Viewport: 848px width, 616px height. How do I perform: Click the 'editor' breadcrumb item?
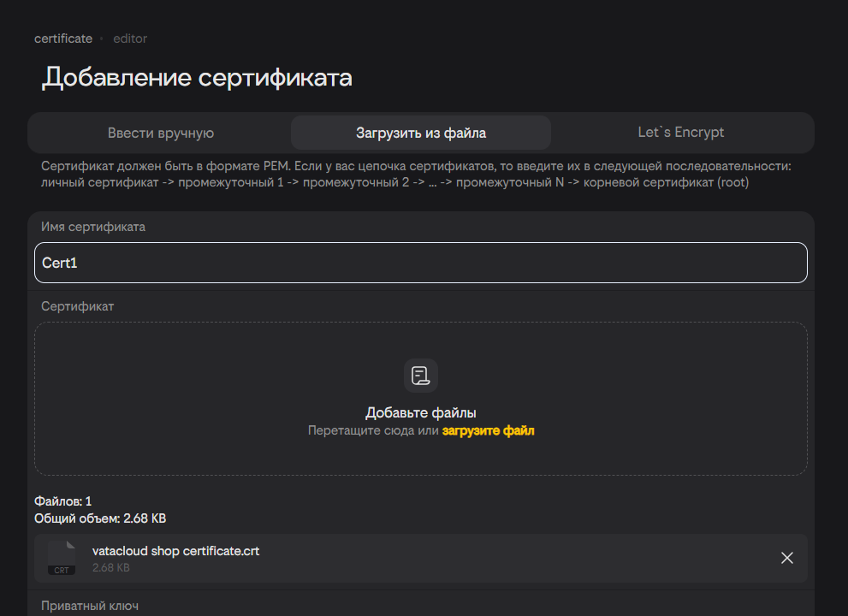(130, 38)
